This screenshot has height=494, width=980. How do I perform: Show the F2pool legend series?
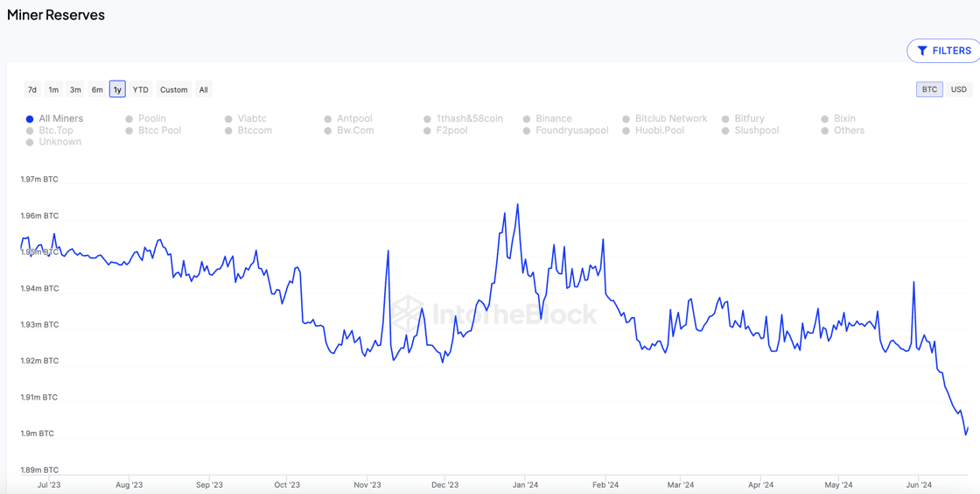click(451, 131)
